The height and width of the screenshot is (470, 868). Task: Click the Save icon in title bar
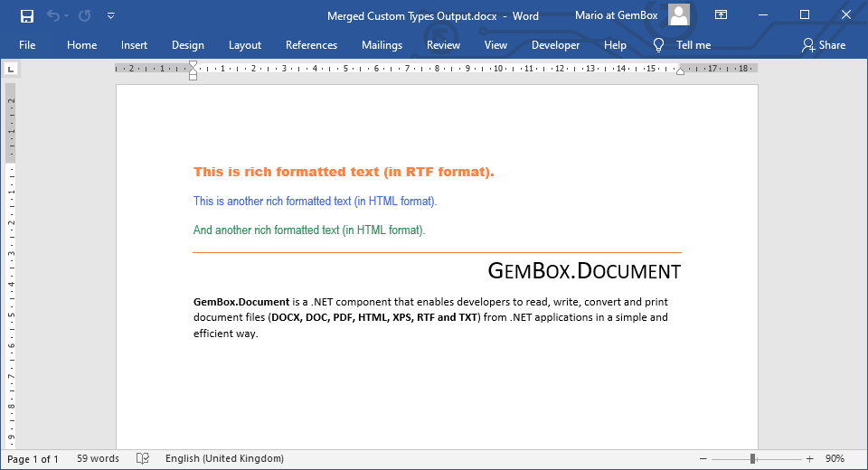[x=26, y=15]
